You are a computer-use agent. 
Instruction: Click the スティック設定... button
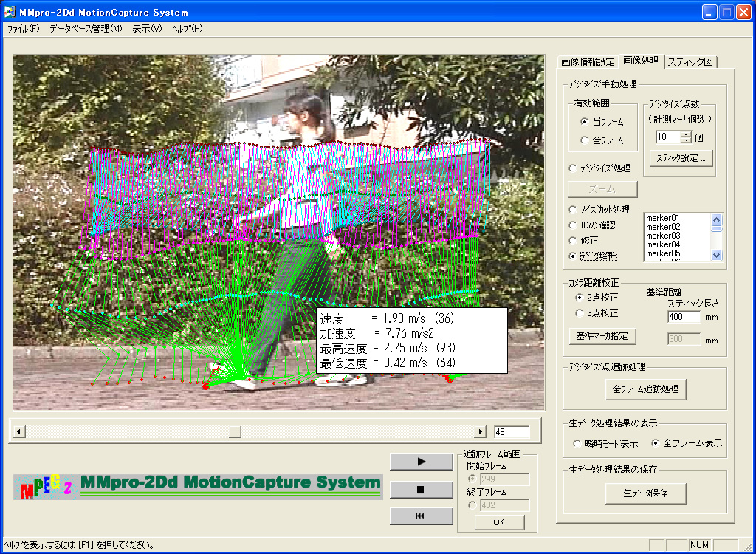(681, 158)
